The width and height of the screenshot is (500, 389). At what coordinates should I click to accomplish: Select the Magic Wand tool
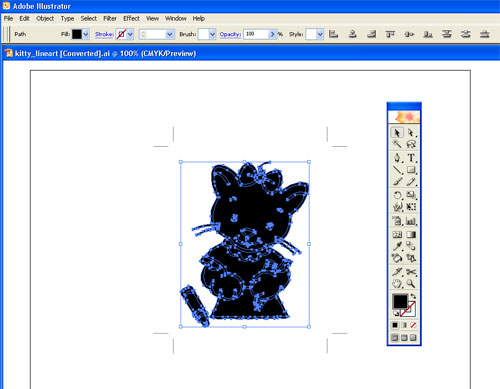click(397, 144)
